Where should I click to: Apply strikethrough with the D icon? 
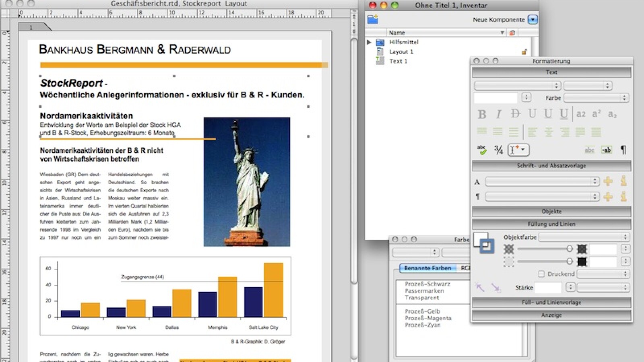[515, 114]
